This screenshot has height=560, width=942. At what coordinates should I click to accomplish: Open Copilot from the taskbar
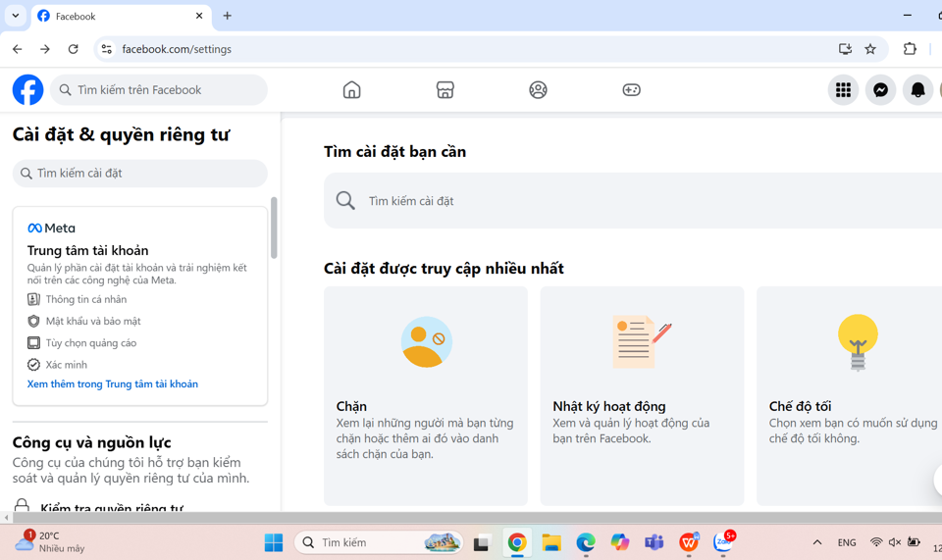[x=619, y=542]
